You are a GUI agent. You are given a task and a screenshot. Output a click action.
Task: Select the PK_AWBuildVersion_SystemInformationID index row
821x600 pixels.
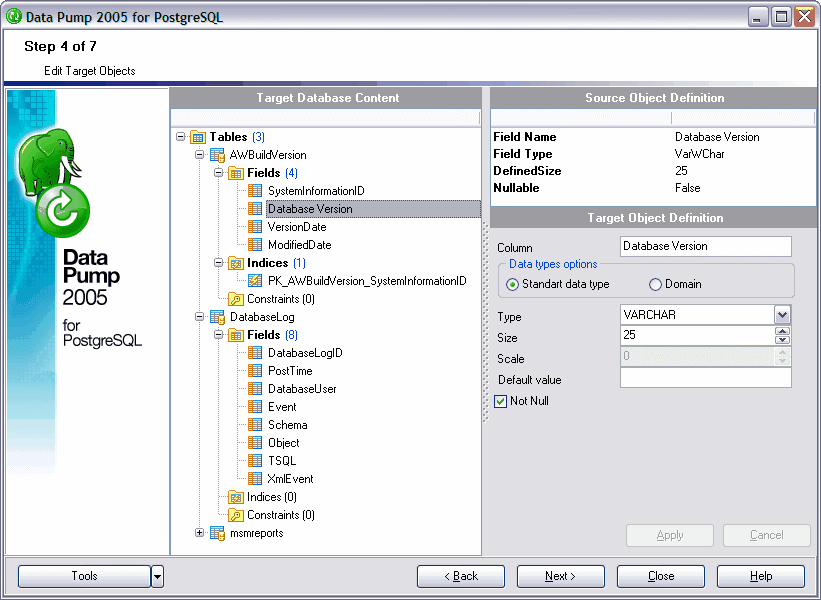[367, 281]
